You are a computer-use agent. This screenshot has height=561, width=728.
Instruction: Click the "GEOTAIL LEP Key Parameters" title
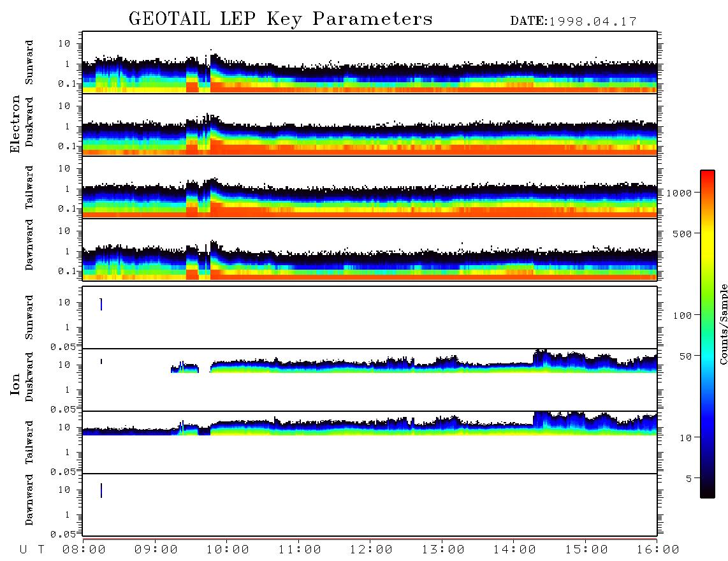pos(280,19)
